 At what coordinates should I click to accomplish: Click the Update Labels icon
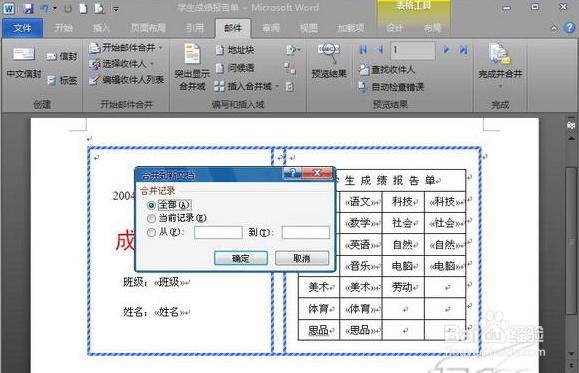click(x=290, y=87)
